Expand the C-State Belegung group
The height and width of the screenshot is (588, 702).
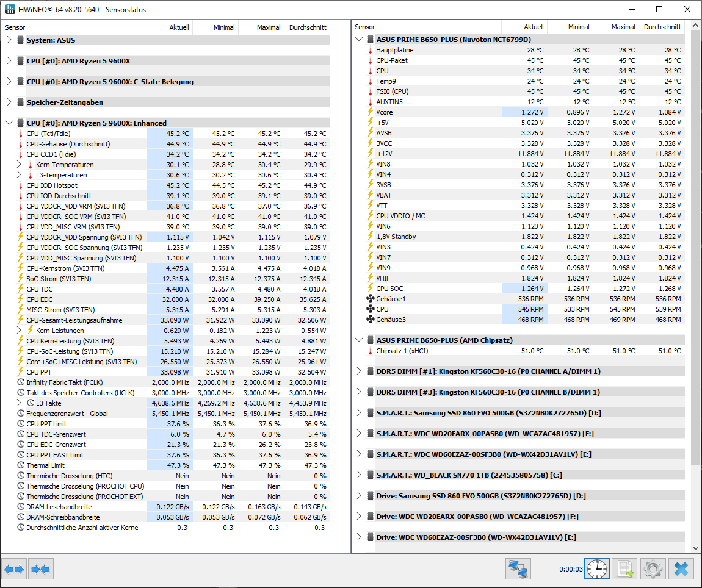click(9, 82)
